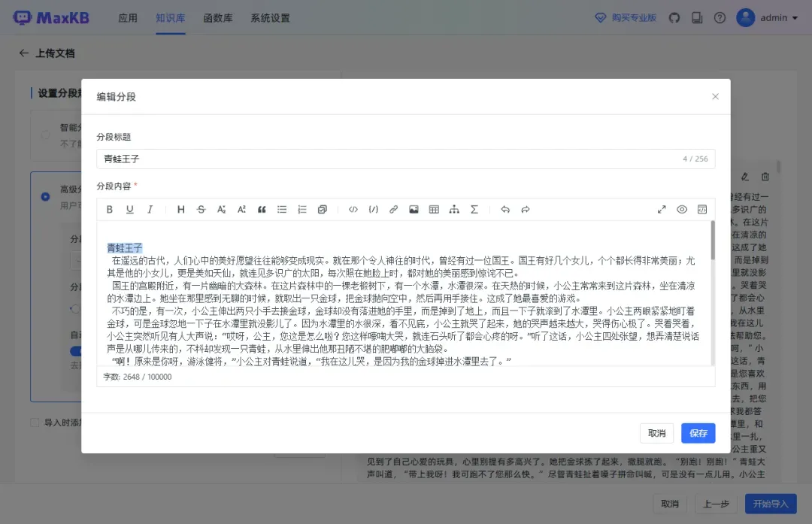The width and height of the screenshot is (812, 524).
Task: Open the help question mark icon
Action: tap(720, 17)
